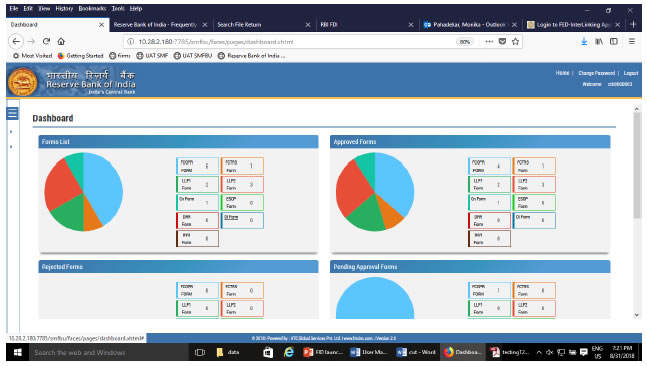Click the Pocket save icon in address bar
This screenshot has width=647, height=366.
tap(502, 41)
